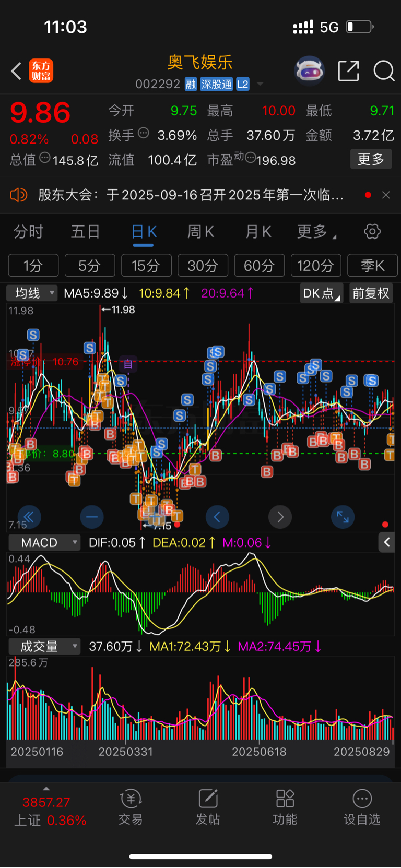The image size is (401, 868).
Task: Tap the 换手 info icon
Action: click(x=143, y=133)
